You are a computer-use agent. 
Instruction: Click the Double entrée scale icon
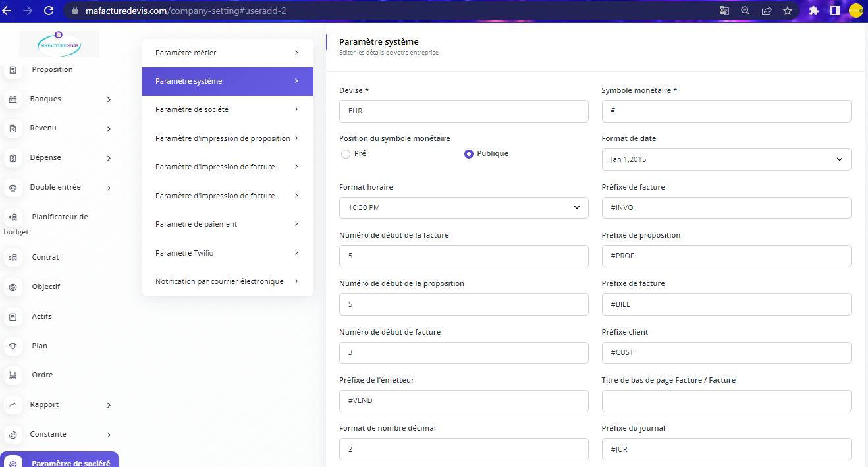tap(13, 188)
